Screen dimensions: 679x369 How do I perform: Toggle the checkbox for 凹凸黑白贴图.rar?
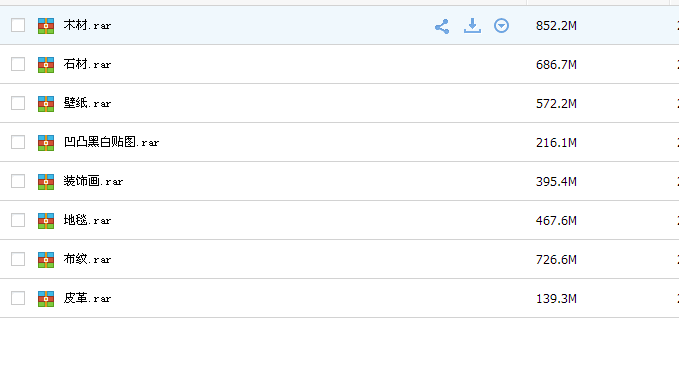tap(18, 142)
